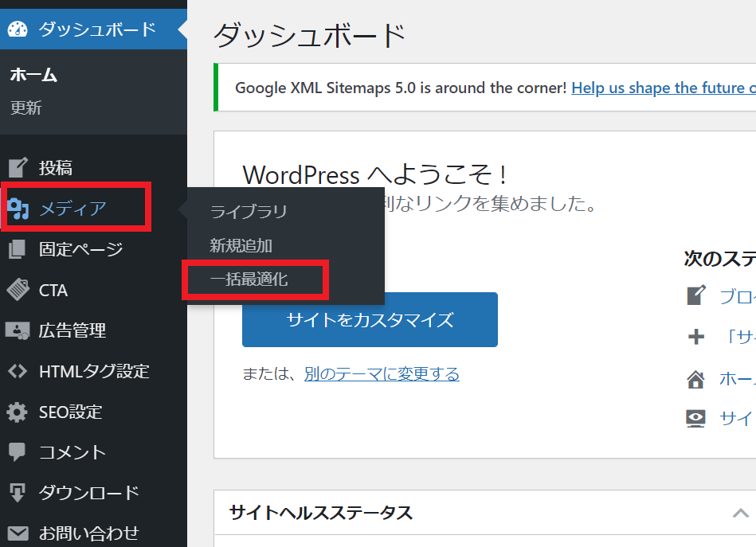The height and width of the screenshot is (547, 756).
Task: Choose 一括最適化 from the media flyout
Action: pyautogui.click(x=249, y=279)
